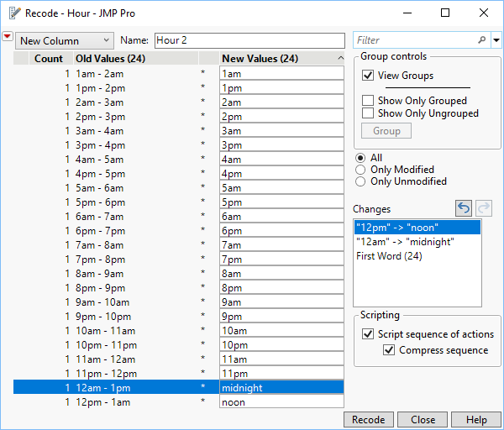
Task: Select the Only Modified radio button
Action: coord(360,170)
